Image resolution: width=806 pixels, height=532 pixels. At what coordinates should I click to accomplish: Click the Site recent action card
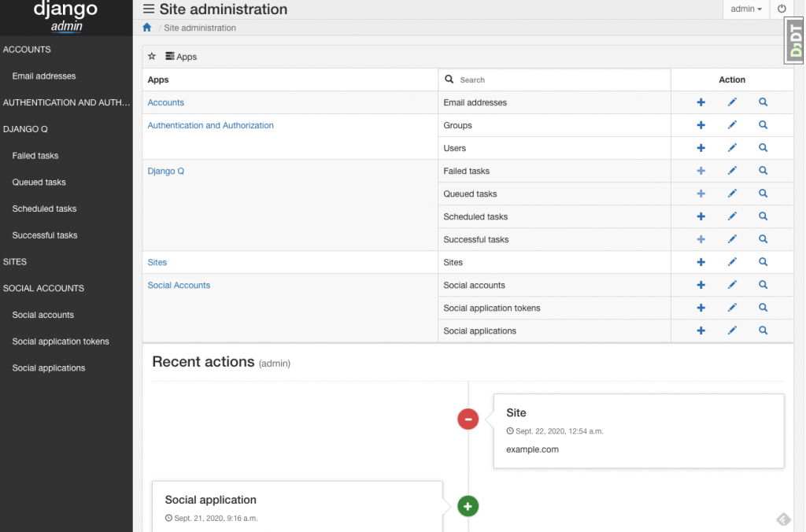coord(639,430)
